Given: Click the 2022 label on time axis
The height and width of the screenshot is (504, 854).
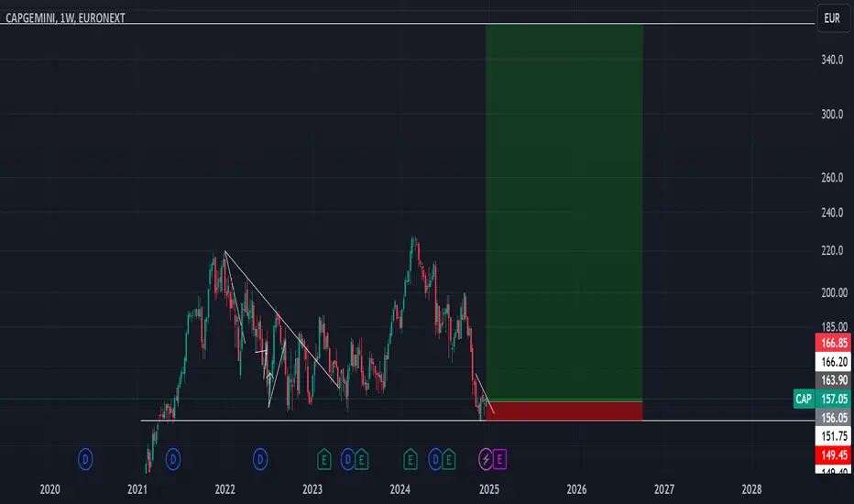Looking at the screenshot, I should (x=224, y=489).
